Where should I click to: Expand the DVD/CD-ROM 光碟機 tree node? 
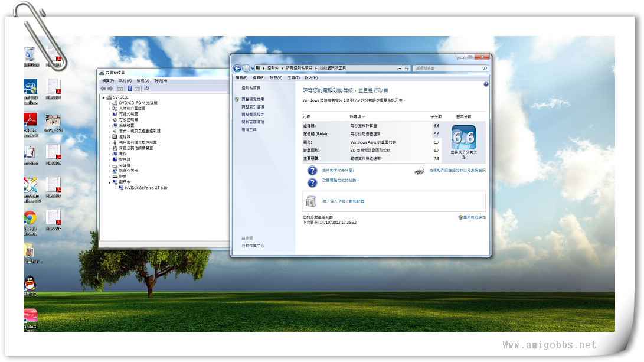(110, 103)
